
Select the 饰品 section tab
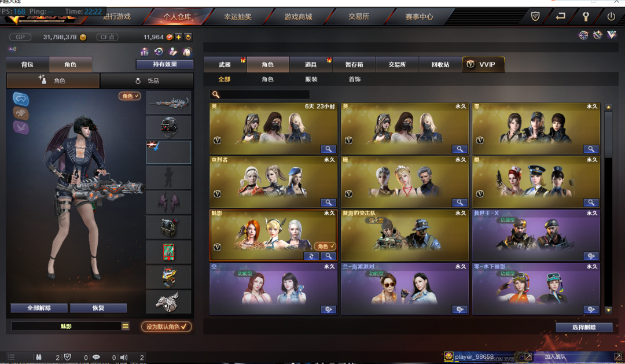pyautogui.click(x=147, y=81)
